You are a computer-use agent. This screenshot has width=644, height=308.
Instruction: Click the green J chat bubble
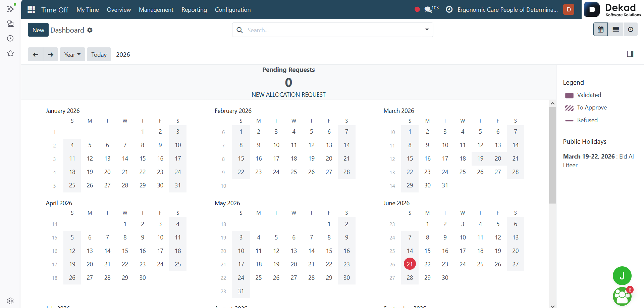[622, 276]
